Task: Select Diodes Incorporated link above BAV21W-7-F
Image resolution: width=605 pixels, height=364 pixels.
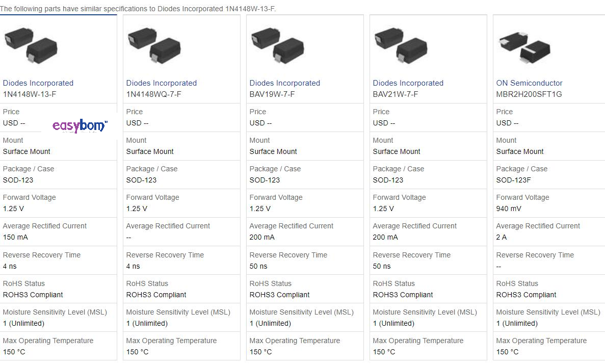Action: click(408, 83)
